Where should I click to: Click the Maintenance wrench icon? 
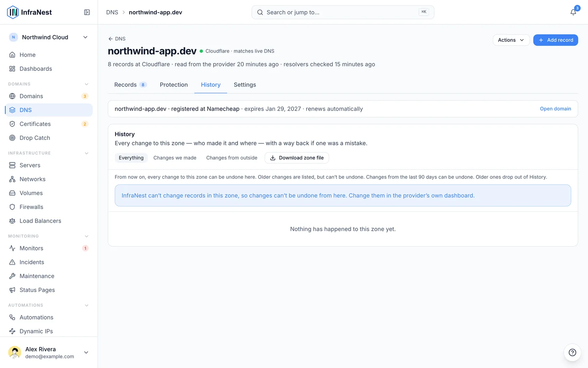pyautogui.click(x=12, y=276)
